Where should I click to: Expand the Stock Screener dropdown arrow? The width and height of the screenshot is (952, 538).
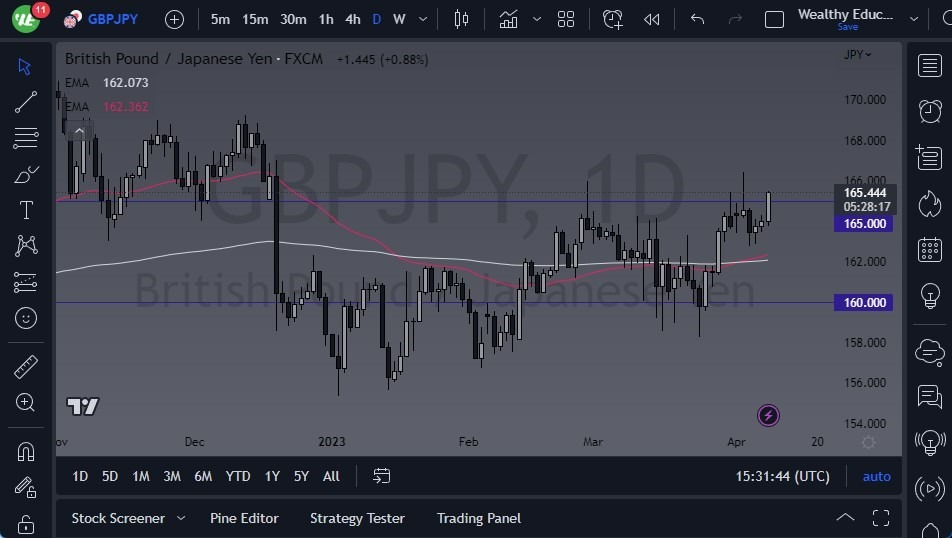(181, 518)
